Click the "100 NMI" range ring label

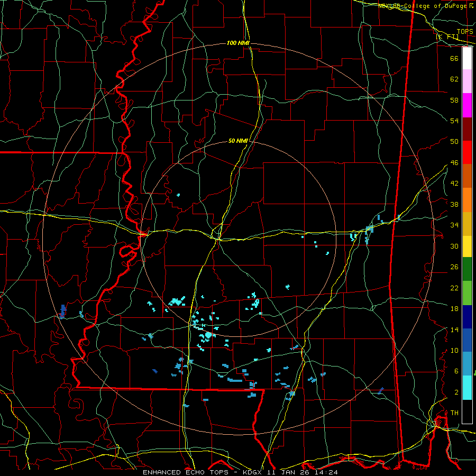coord(238,43)
